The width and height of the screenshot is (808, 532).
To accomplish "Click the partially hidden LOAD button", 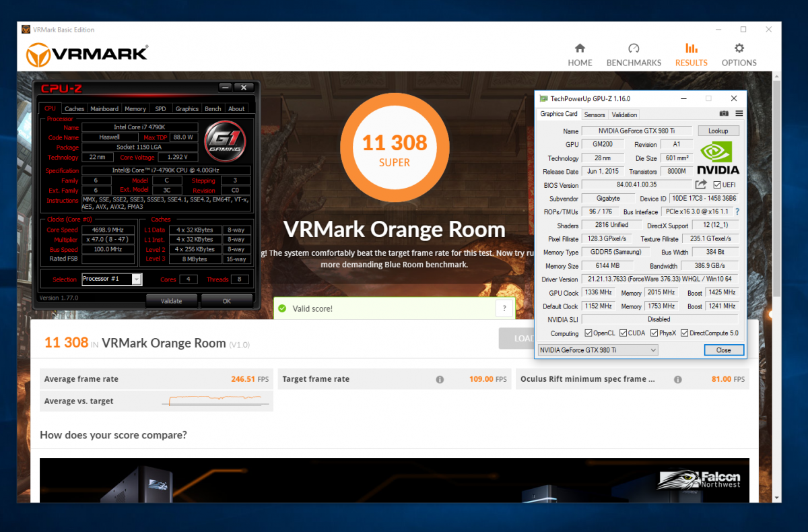I will coord(516,338).
